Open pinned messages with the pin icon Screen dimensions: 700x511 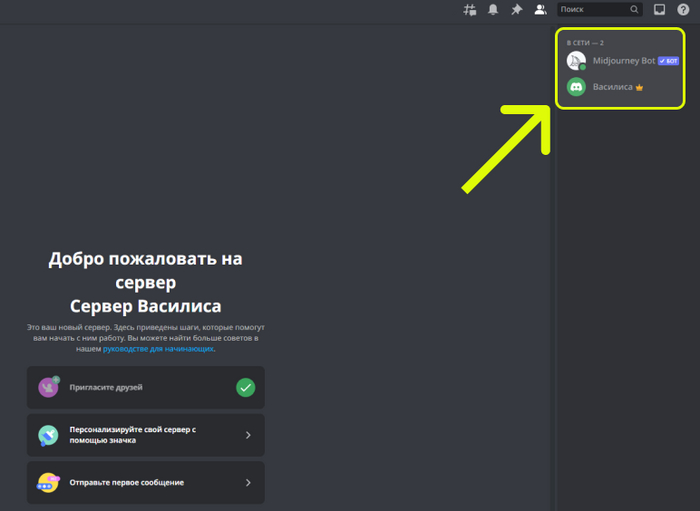click(x=517, y=10)
